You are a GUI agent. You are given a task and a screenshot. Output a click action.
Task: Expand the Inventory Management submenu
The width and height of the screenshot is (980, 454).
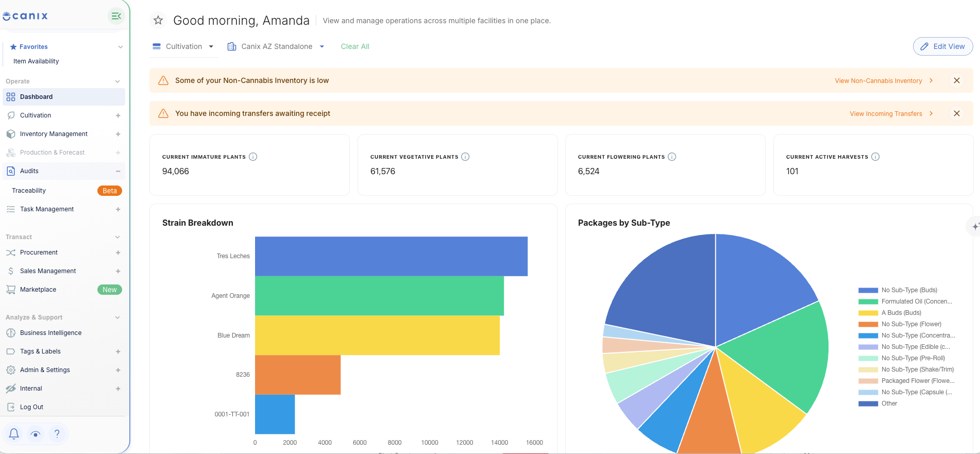[118, 134]
